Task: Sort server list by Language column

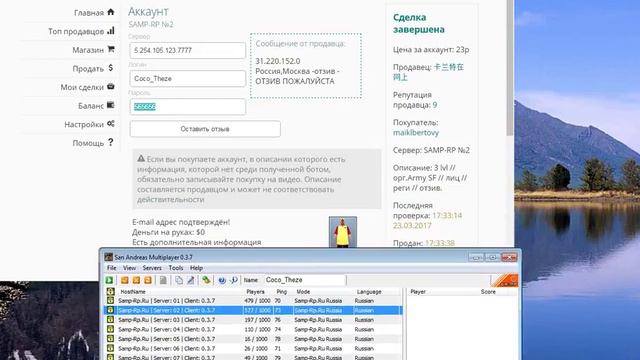Action: (369, 292)
